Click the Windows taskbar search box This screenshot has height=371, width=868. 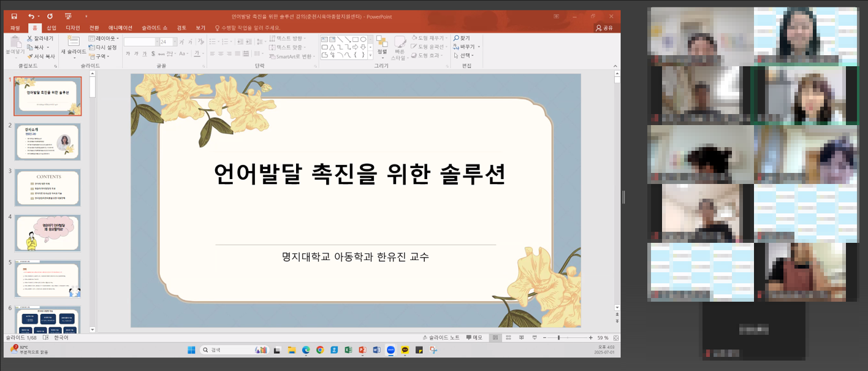[236, 350]
